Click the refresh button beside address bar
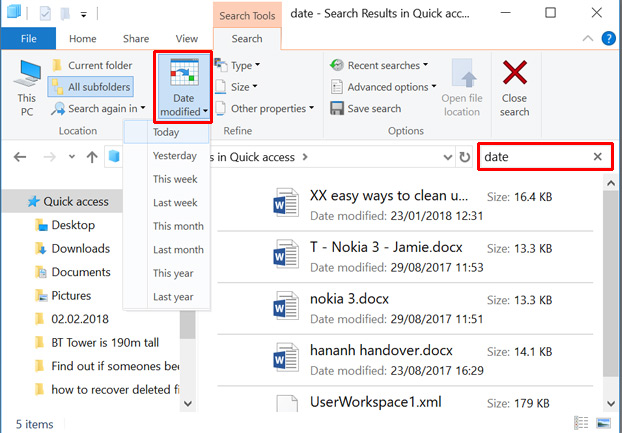 click(464, 157)
